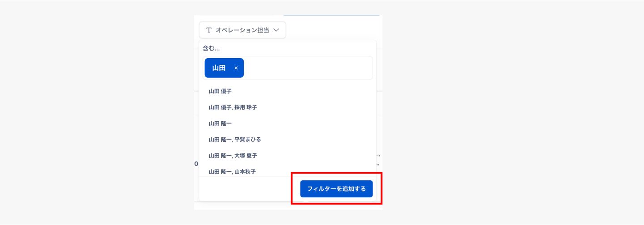
Task: Remove the 山田 tag with ×
Action: pos(236,68)
